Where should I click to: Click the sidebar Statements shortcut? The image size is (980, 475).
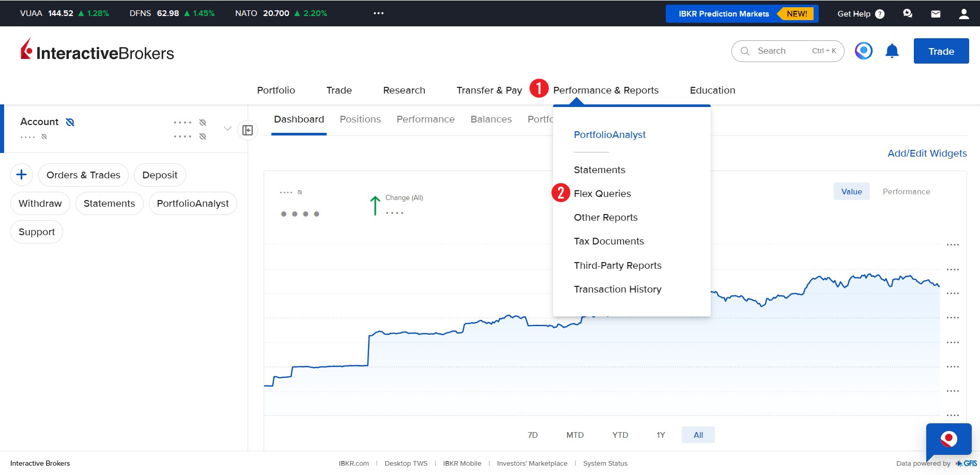[x=109, y=204]
